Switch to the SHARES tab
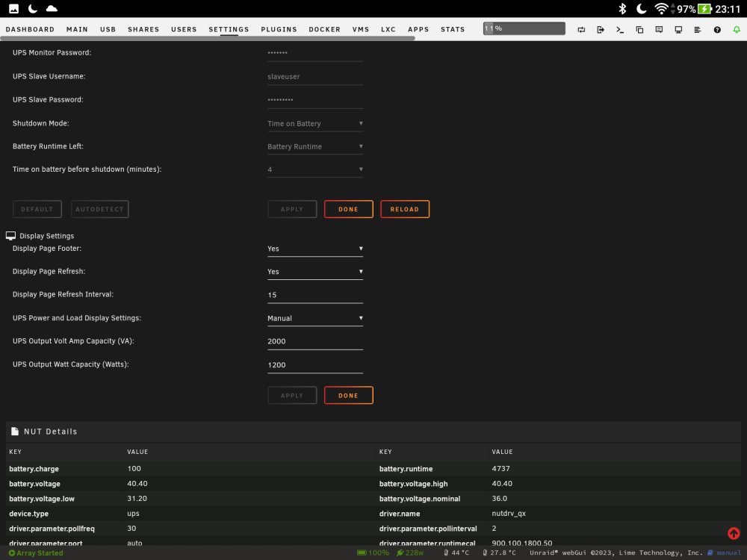747x560 pixels. [143, 30]
